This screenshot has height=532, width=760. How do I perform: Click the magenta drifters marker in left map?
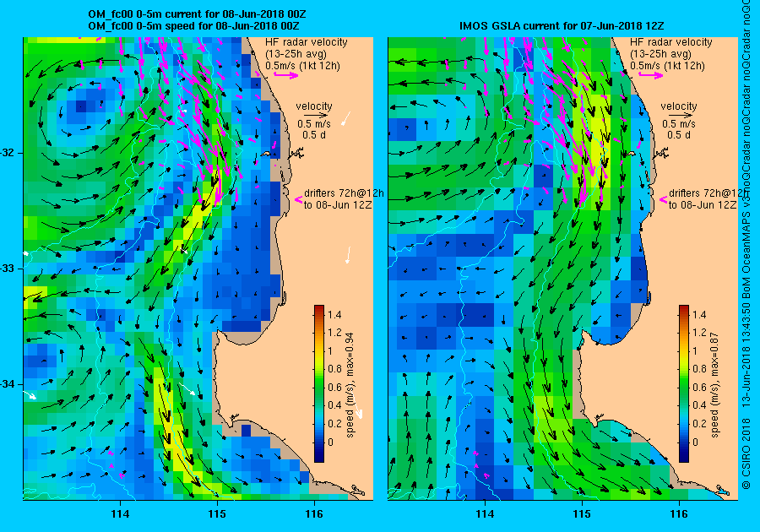[299, 199]
